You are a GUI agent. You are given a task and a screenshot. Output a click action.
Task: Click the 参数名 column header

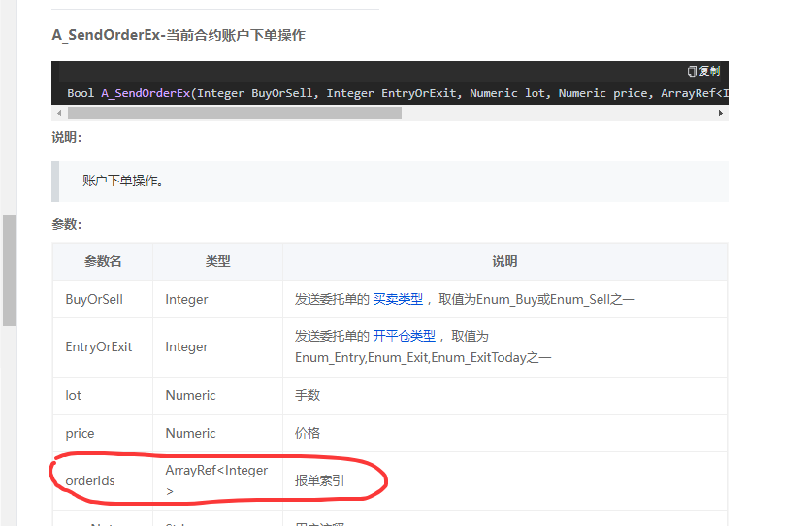[103, 261]
